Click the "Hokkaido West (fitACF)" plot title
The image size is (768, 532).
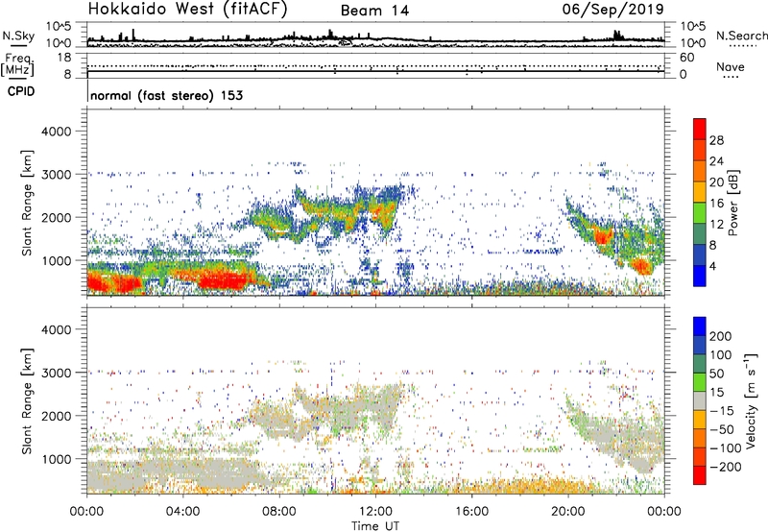[x=187, y=9]
